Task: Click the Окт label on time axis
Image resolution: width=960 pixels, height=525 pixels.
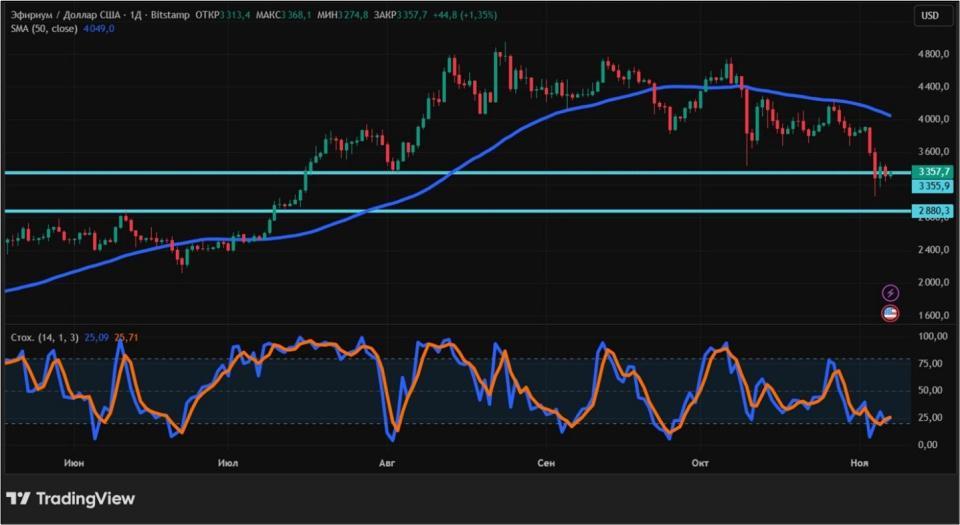Action: pyautogui.click(x=700, y=463)
